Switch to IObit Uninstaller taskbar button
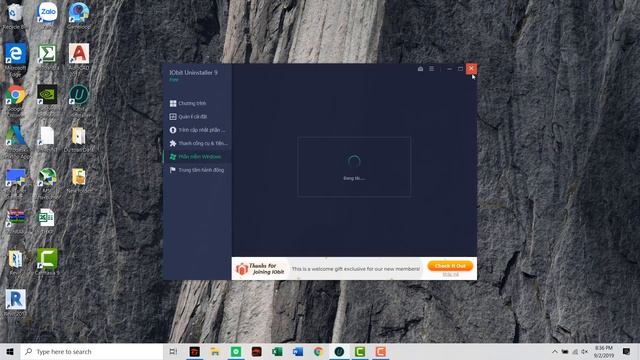The height and width of the screenshot is (360, 640). [x=339, y=351]
